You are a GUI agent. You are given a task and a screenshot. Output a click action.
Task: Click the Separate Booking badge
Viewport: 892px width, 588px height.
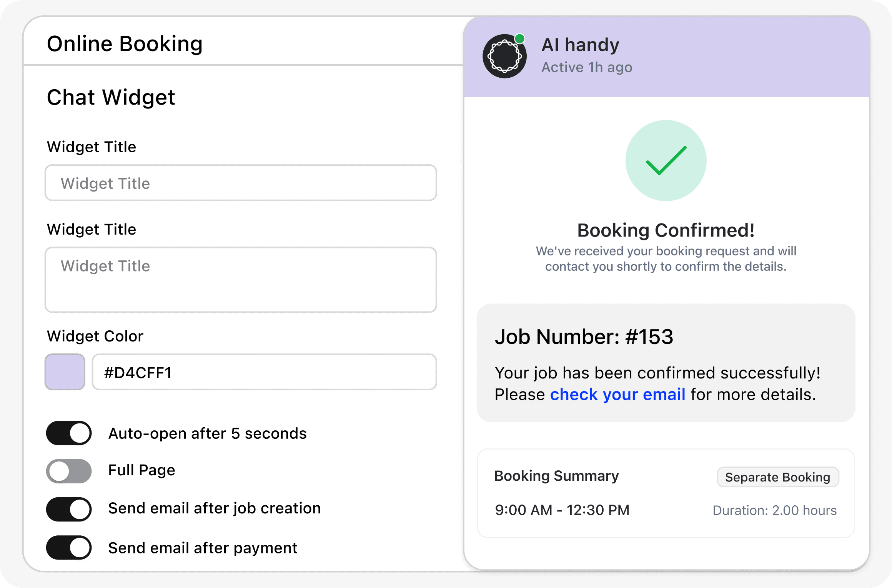[777, 477]
